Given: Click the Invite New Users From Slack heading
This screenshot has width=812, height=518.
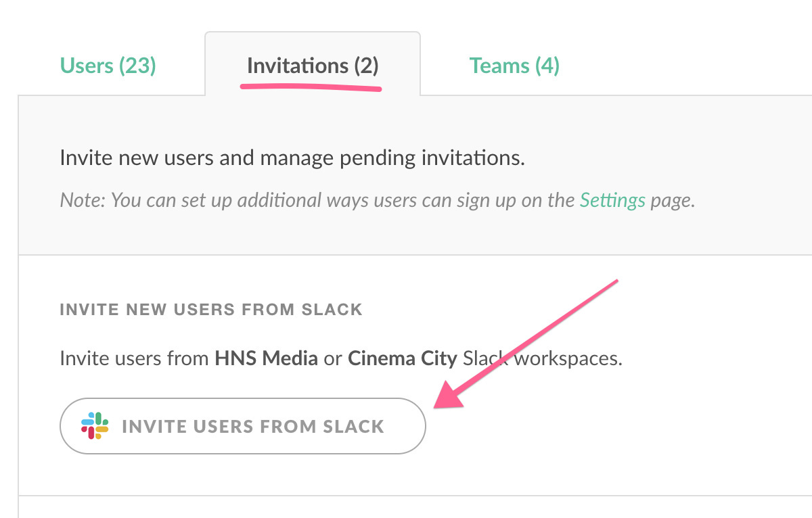Looking at the screenshot, I should click(x=211, y=310).
